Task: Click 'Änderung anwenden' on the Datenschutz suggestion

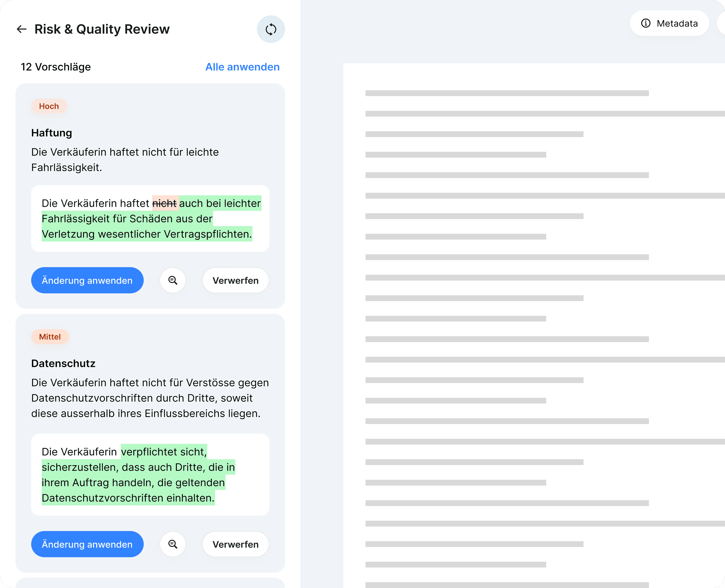Action: (x=87, y=544)
